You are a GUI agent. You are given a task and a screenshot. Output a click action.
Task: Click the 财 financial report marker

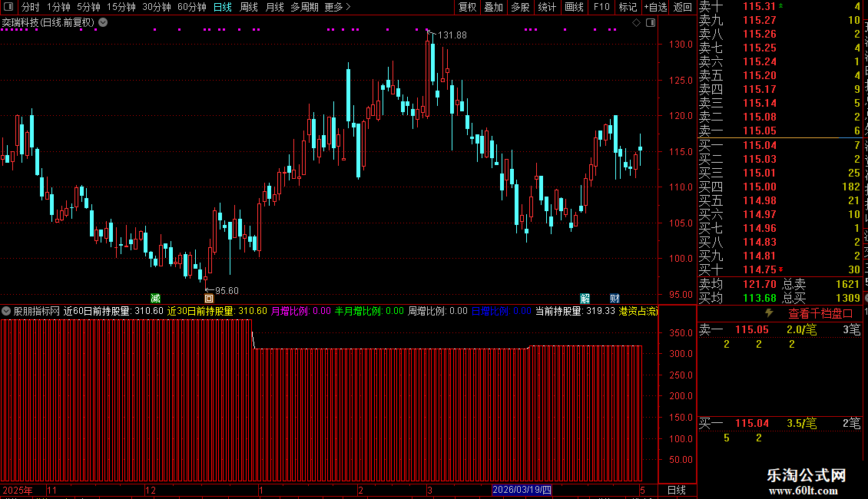click(x=615, y=298)
